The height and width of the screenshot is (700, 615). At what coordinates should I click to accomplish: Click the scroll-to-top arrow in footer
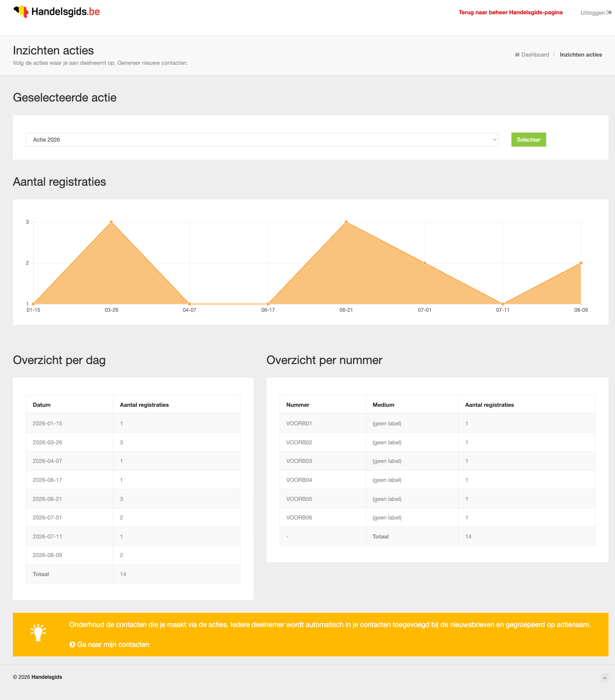click(605, 678)
